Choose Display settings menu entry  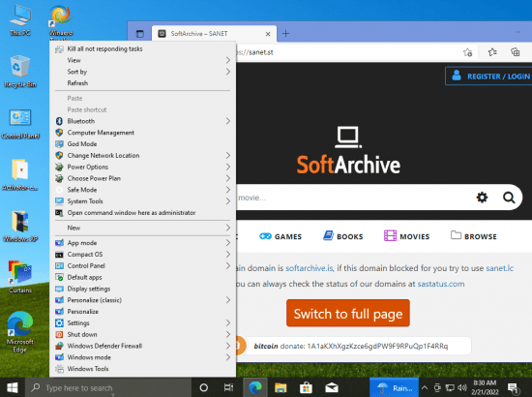point(142,289)
